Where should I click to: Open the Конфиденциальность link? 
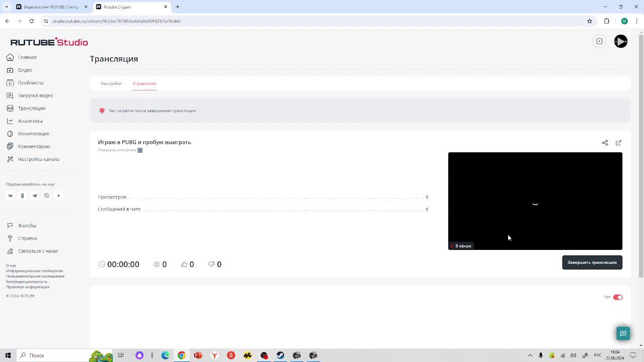click(27, 282)
